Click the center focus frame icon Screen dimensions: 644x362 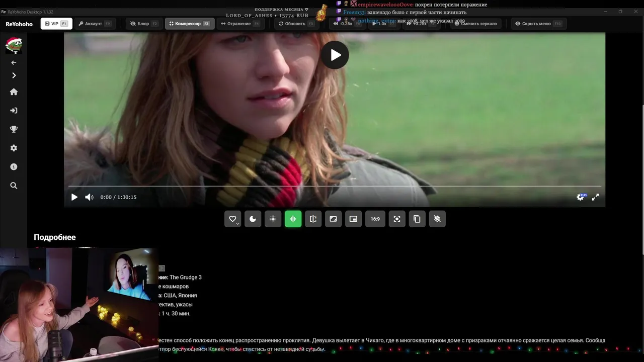[x=397, y=219]
